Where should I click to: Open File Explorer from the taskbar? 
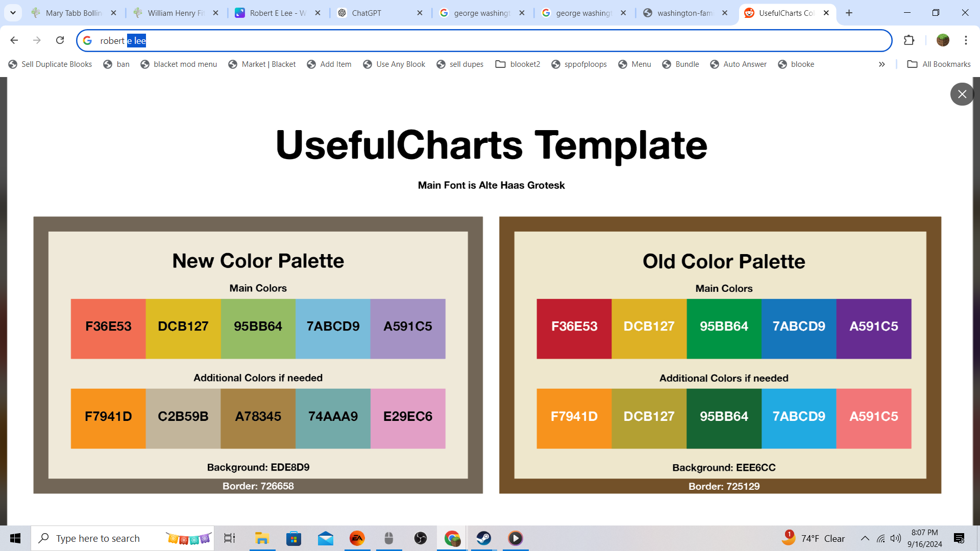(x=262, y=538)
